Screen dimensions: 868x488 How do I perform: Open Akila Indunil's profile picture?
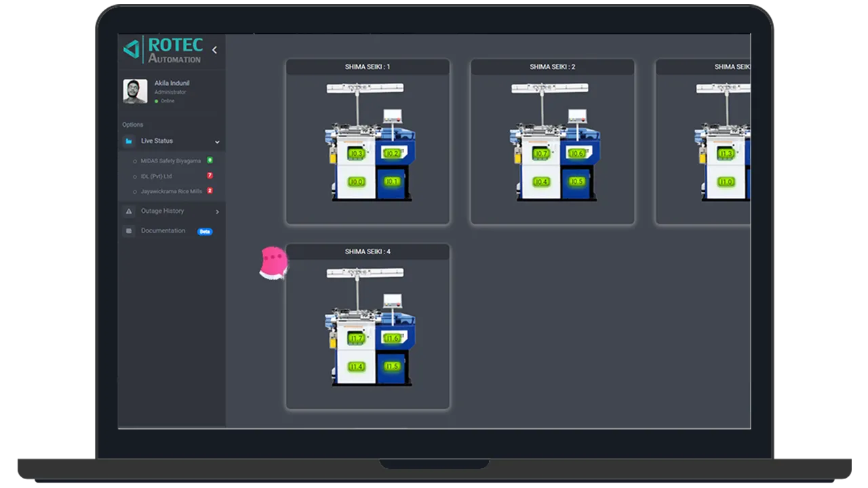pyautogui.click(x=135, y=91)
